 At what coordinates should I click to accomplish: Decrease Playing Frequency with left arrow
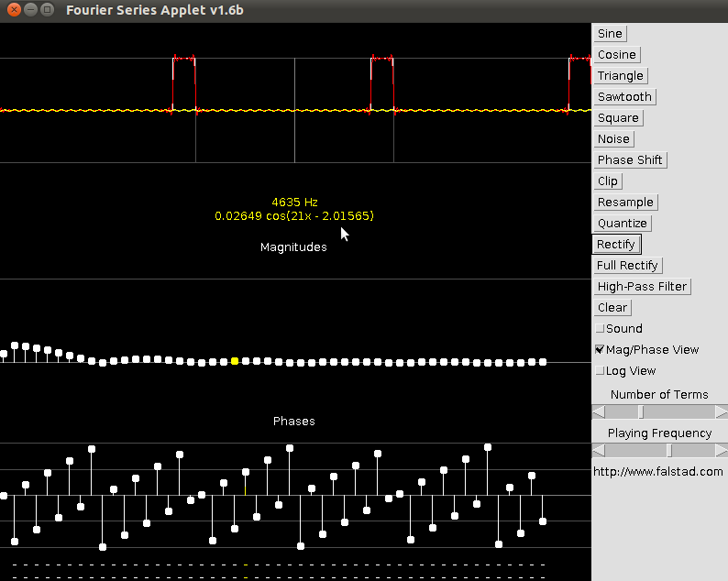tap(599, 450)
